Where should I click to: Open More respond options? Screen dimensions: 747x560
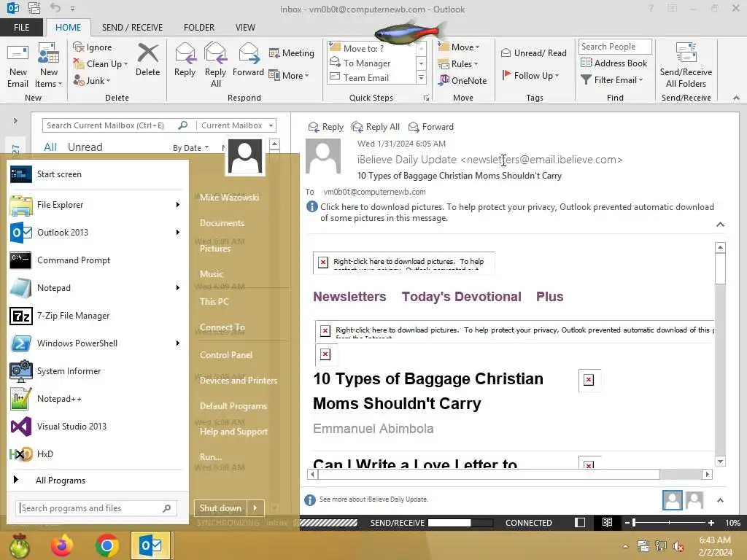289,75
